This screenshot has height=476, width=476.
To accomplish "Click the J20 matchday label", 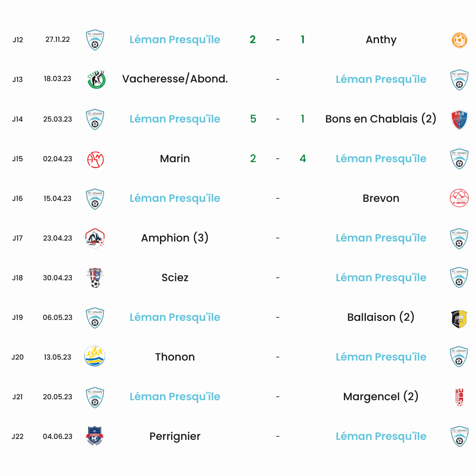I will 18,357.
